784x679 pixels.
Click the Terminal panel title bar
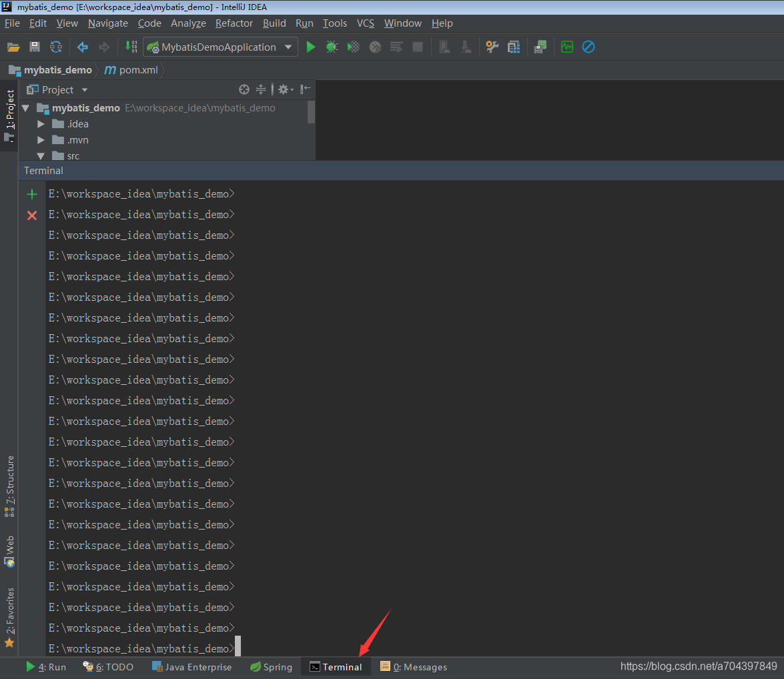[401, 171]
